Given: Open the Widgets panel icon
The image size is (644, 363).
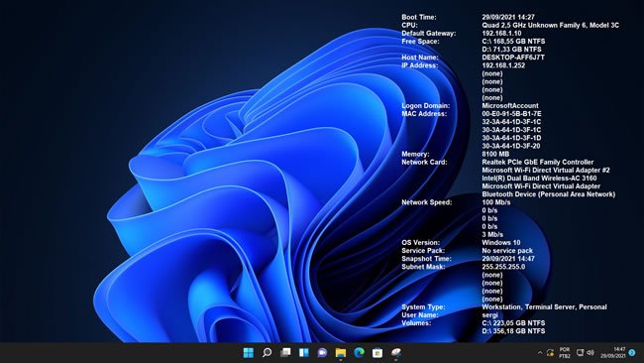Looking at the screenshot, I should click(304, 353).
